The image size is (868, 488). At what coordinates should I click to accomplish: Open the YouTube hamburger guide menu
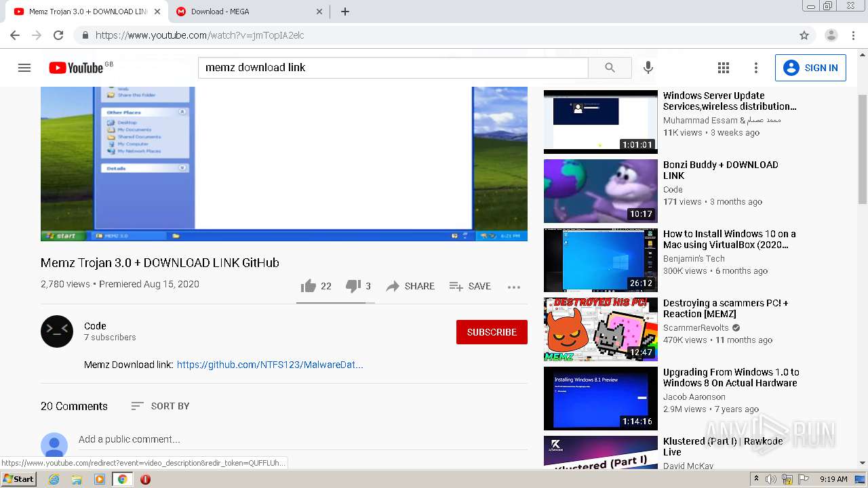pyautogui.click(x=24, y=68)
